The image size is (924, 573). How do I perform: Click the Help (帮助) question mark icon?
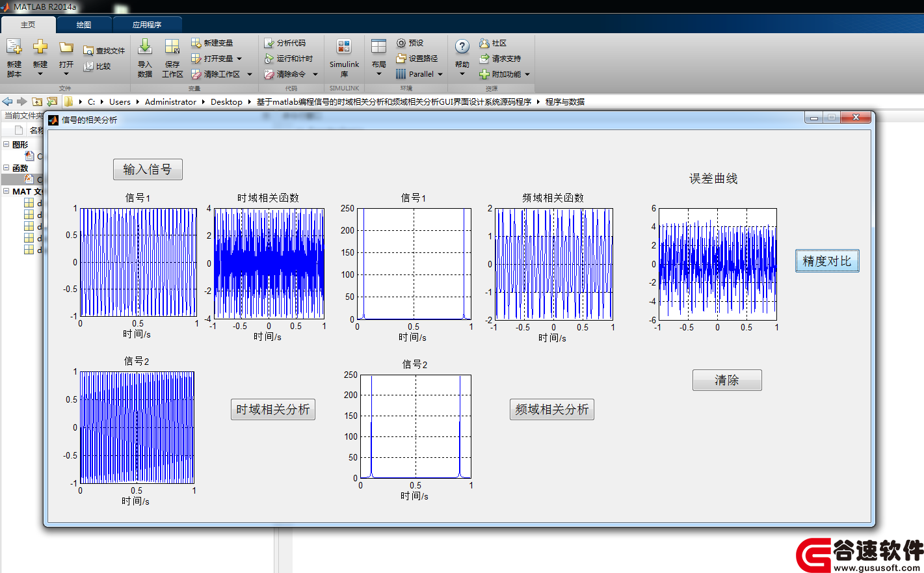tap(462, 47)
